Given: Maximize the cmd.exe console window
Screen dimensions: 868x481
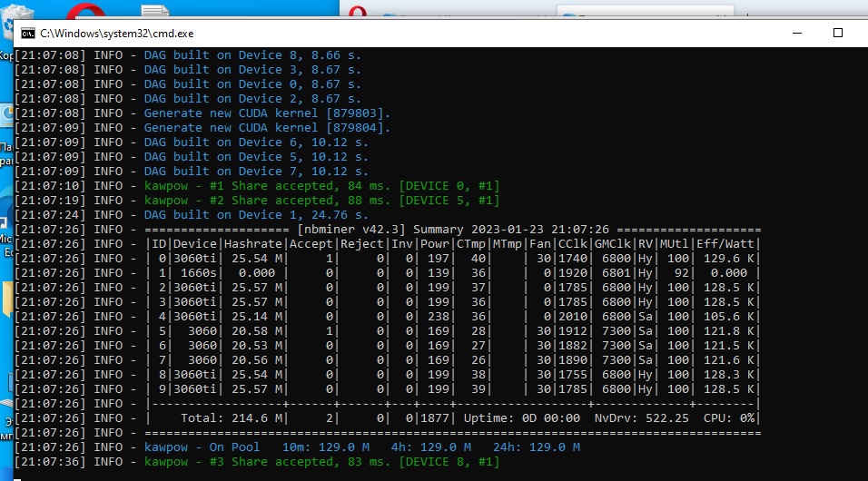Looking at the screenshot, I should [838, 32].
